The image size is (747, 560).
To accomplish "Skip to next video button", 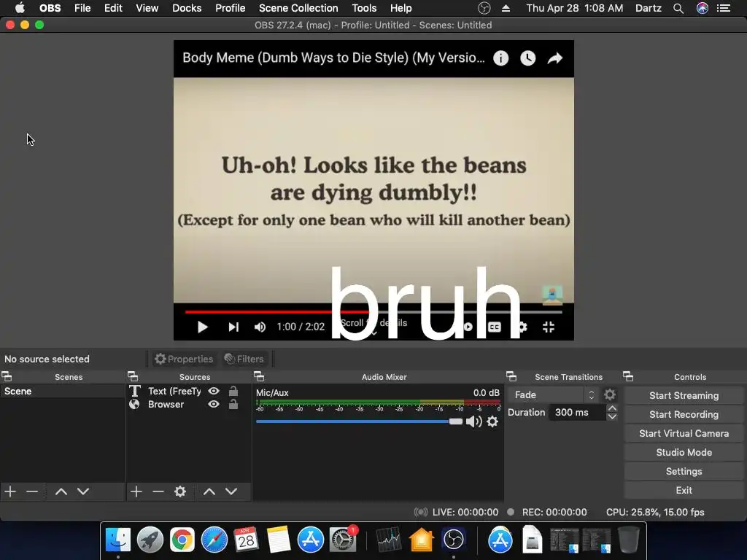I will (x=233, y=327).
